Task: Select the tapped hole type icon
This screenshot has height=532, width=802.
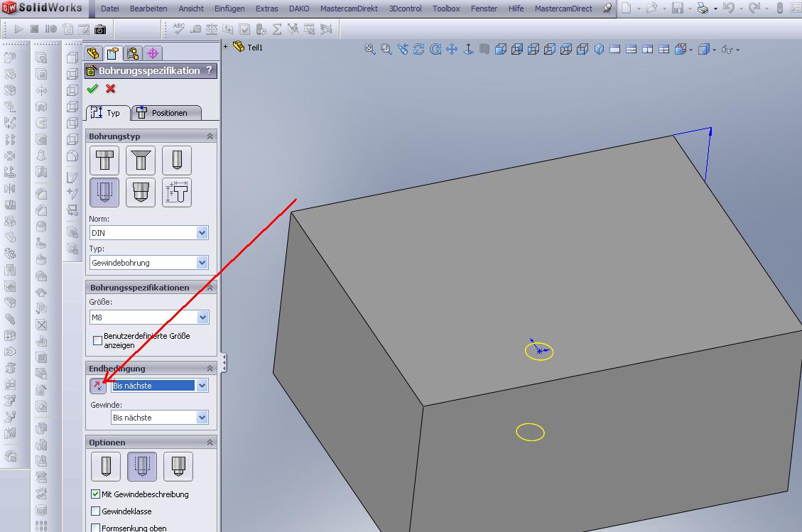Action: coord(104,192)
